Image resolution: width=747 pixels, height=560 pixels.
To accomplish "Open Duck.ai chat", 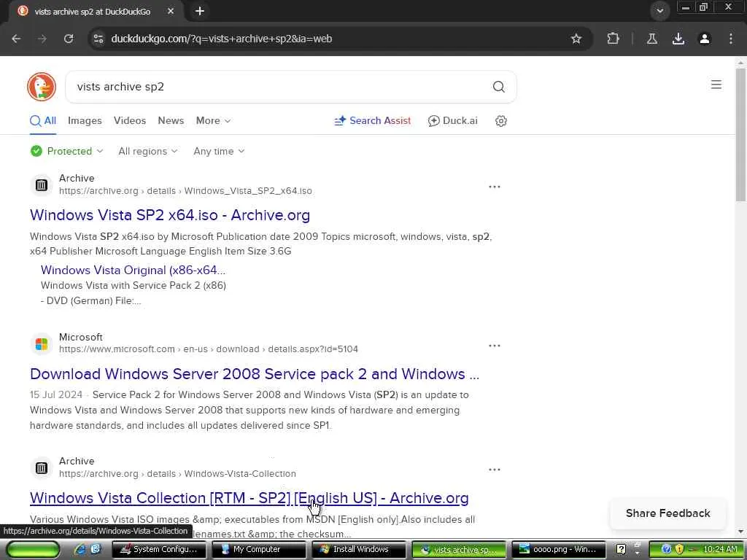I will (452, 121).
